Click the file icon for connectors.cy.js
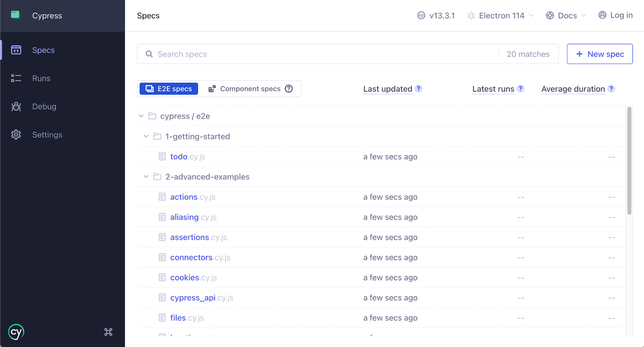644x347 pixels. coord(162,257)
